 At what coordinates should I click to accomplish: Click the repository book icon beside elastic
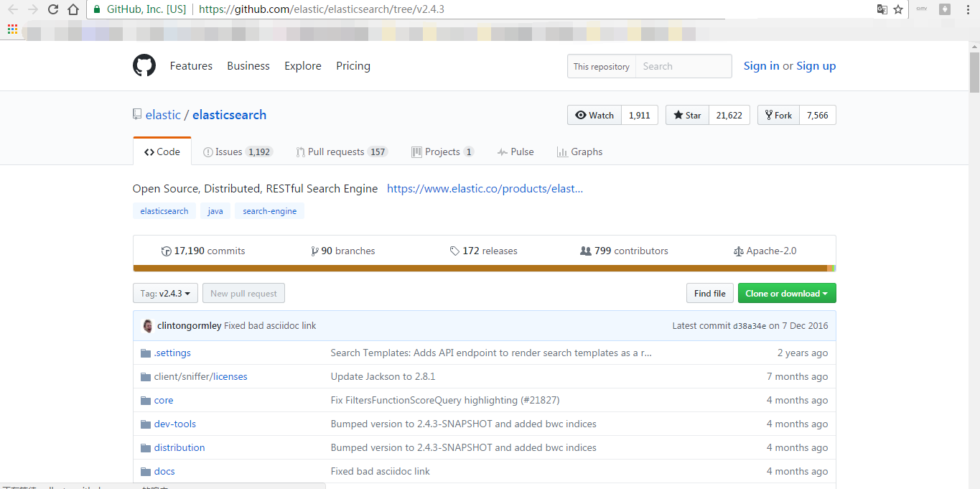137,115
